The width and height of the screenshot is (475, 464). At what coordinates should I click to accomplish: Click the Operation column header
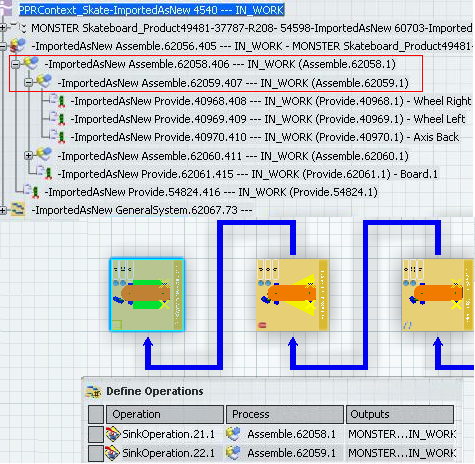pyautogui.click(x=165, y=414)
